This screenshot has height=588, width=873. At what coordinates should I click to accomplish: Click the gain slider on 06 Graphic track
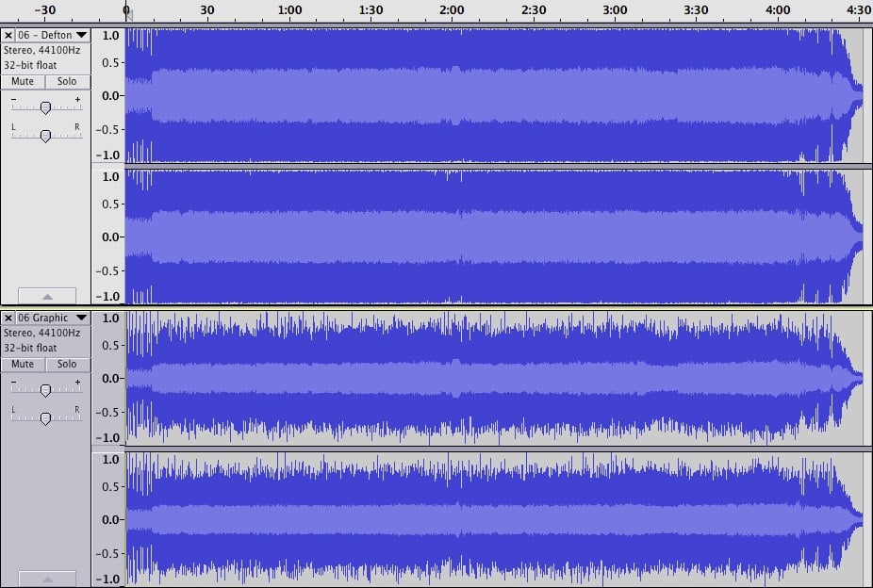(45, 390)
